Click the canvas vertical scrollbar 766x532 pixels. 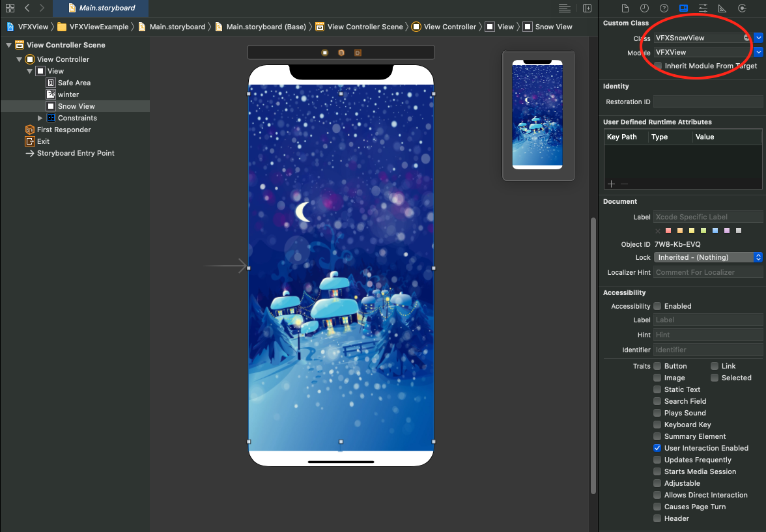(593, 356)
